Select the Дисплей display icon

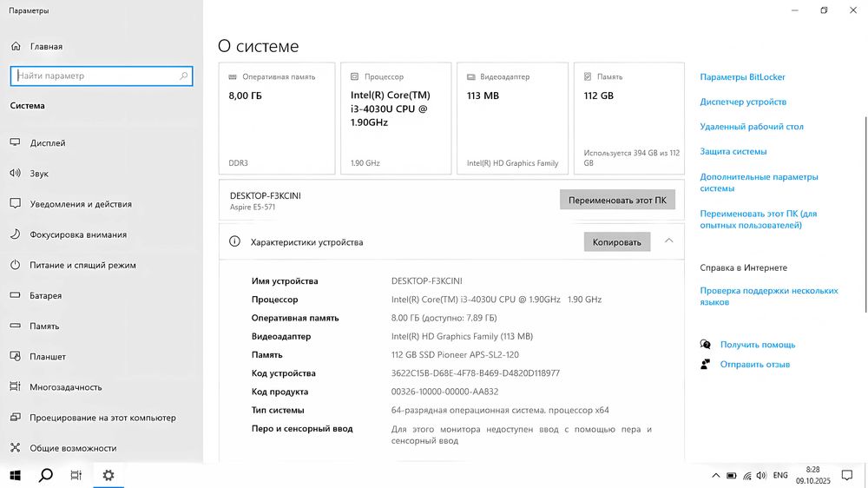(15, 142)
